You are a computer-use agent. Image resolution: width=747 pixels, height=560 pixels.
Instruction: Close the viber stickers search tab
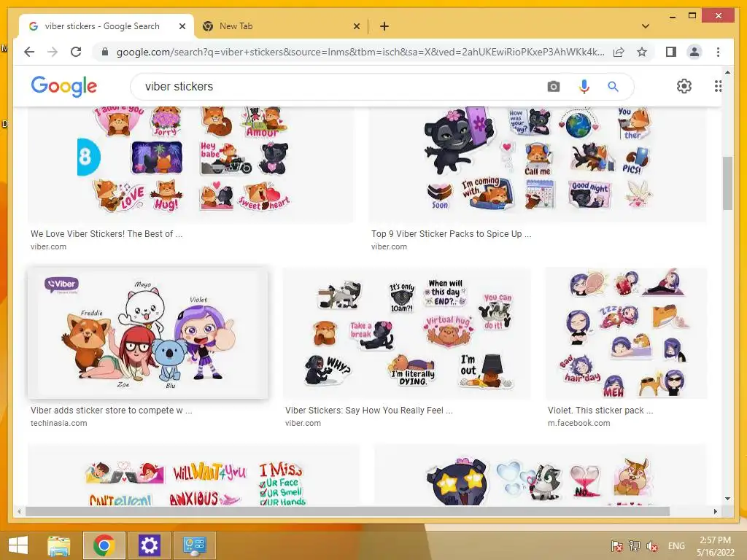click(182, 26)
